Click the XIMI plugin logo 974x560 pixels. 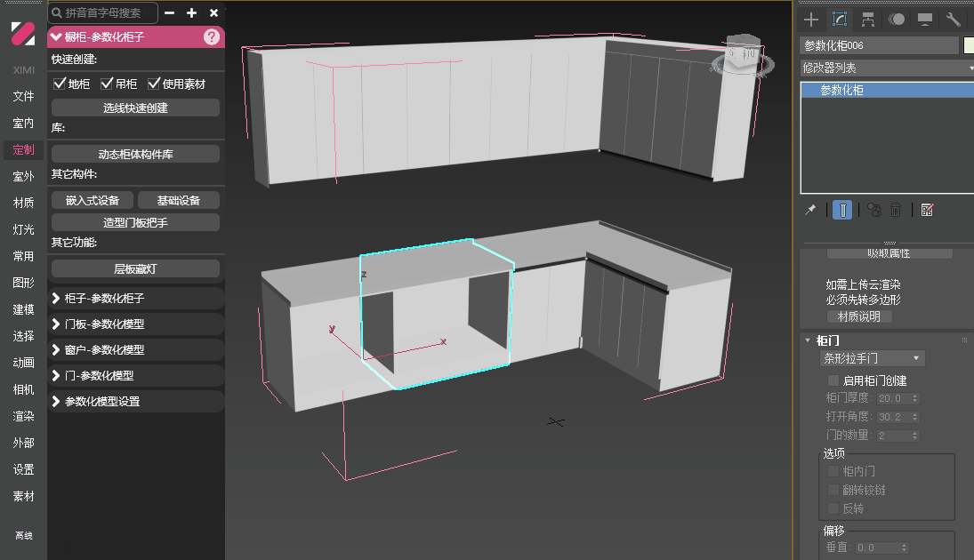click(x=23, y=34)
